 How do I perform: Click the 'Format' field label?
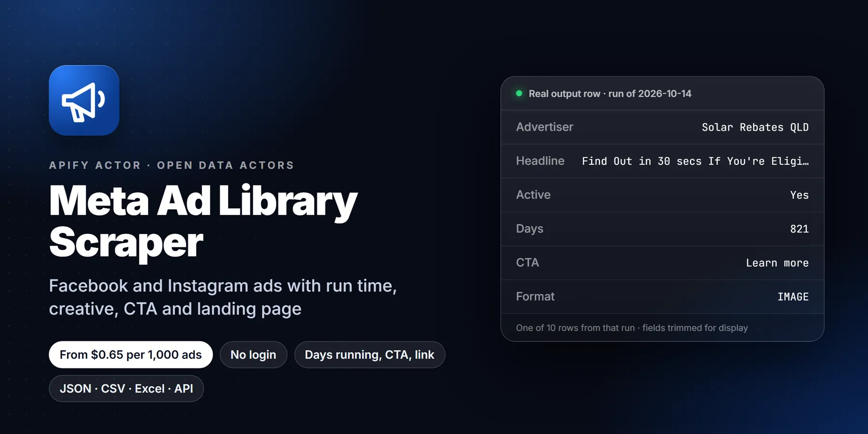535,297
